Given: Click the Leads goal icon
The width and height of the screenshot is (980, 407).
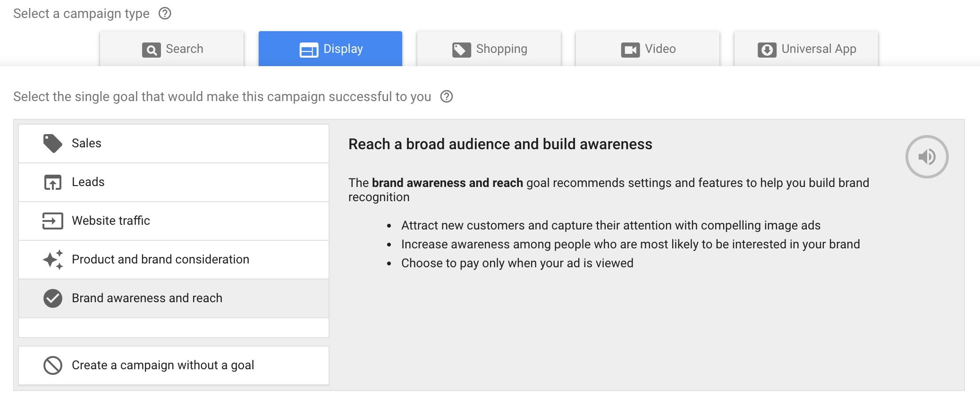Looking at the screenshot, I should click(52, 182).
